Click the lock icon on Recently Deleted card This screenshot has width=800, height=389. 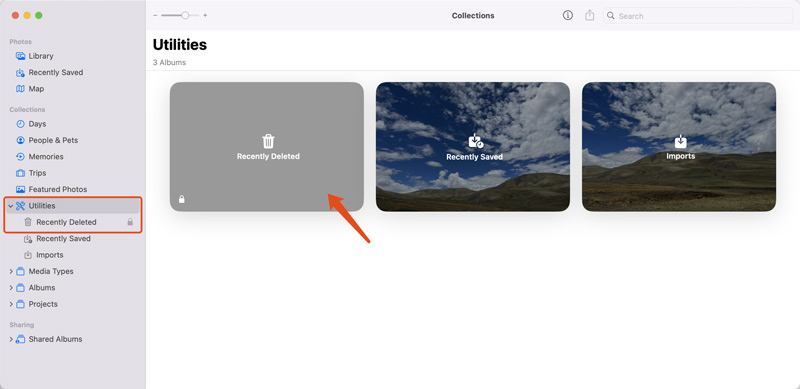click(182, 199)
